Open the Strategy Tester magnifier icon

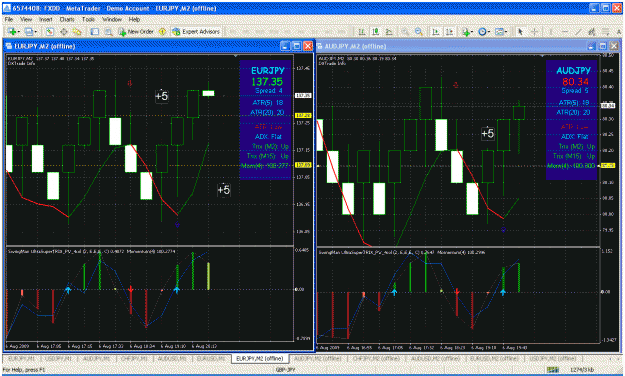(108, 31)
